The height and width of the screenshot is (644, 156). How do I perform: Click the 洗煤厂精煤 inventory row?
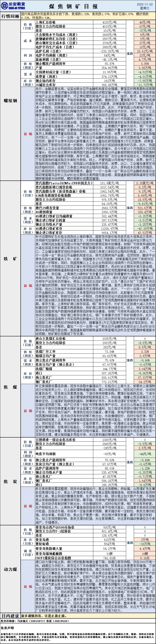pos(44,369)
